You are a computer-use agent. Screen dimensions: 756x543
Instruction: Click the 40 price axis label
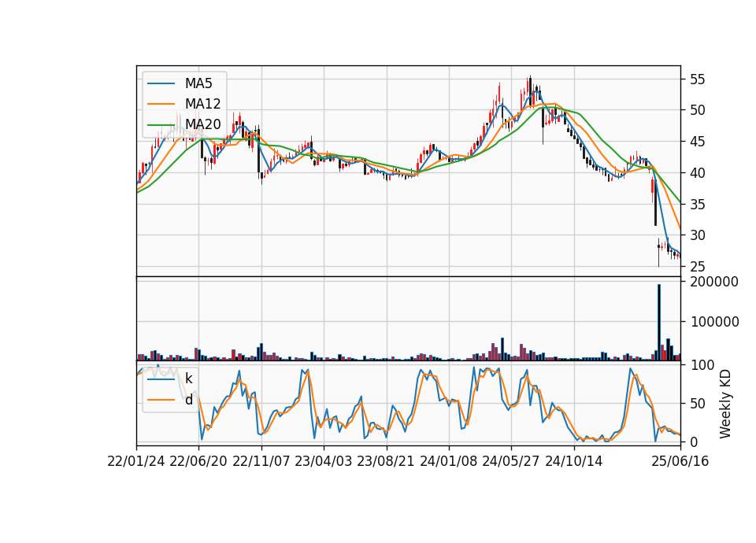click(697, 173)
